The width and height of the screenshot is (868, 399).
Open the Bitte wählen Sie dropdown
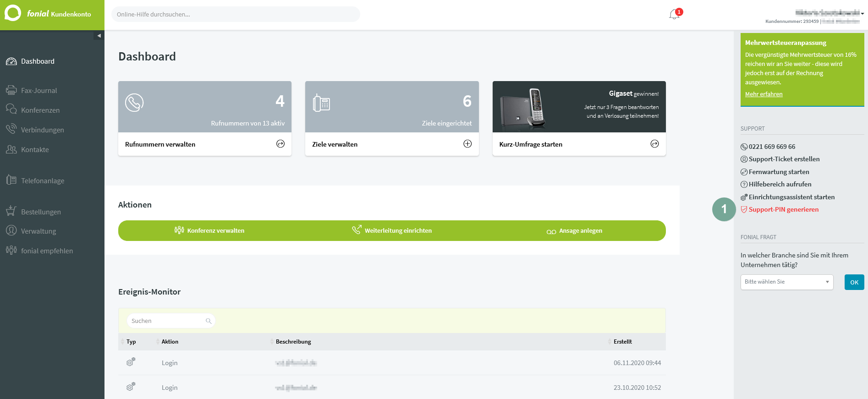[786, 282]
